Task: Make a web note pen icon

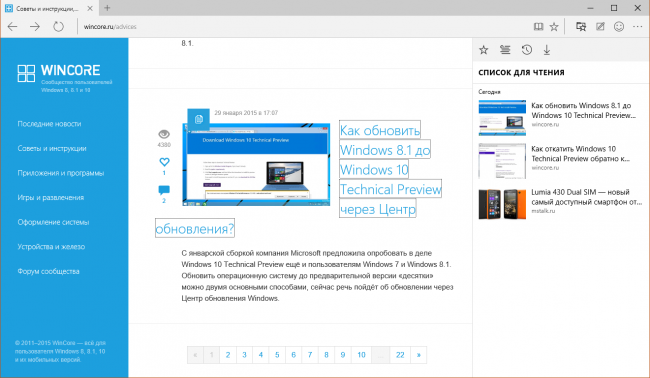Action: click(x=600, y=27)
